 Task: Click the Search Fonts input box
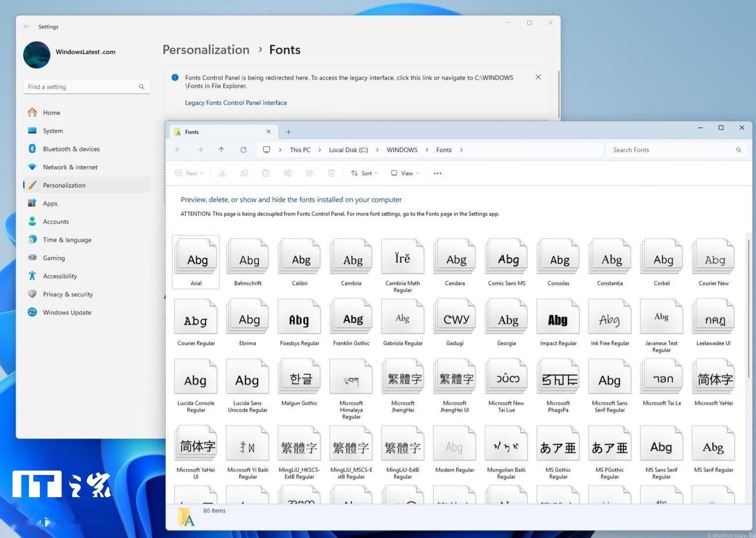[669, 150]
